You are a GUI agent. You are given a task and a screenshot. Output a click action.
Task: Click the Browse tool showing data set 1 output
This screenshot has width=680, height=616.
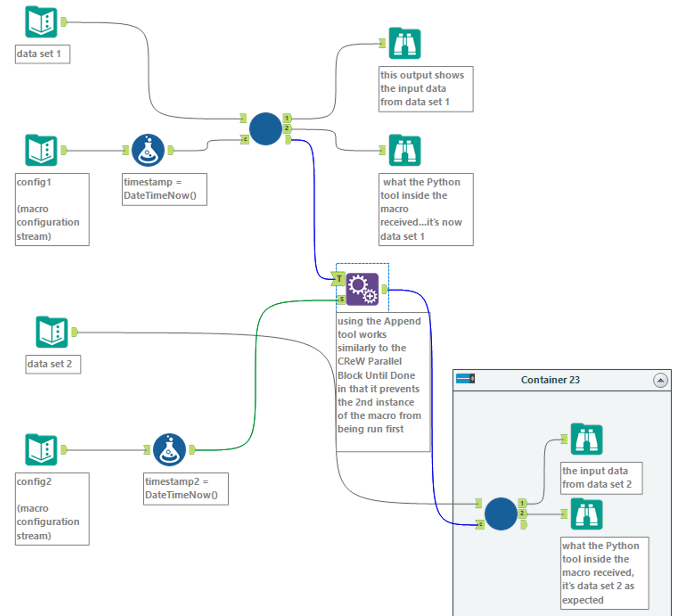click(404, 43)
